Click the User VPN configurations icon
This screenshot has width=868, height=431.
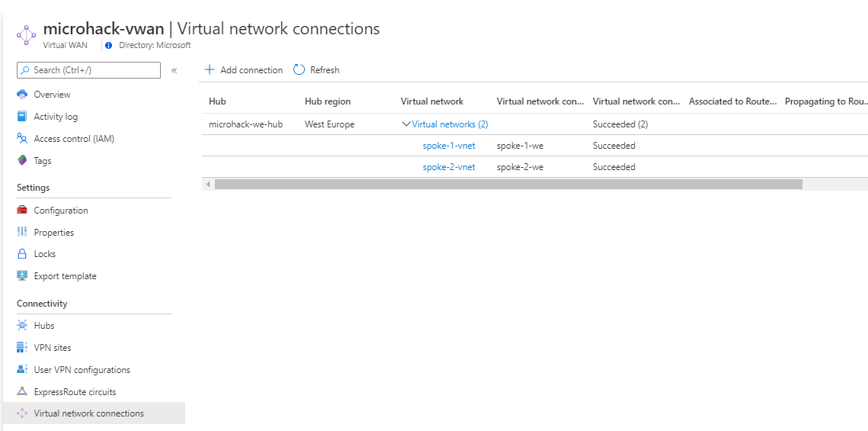[22, 369]
